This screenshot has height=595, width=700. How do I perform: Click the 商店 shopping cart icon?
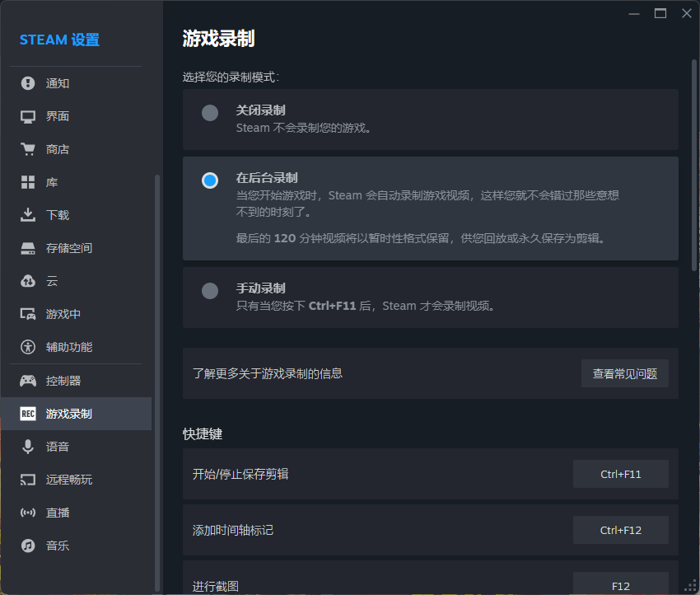coord(28,149)
